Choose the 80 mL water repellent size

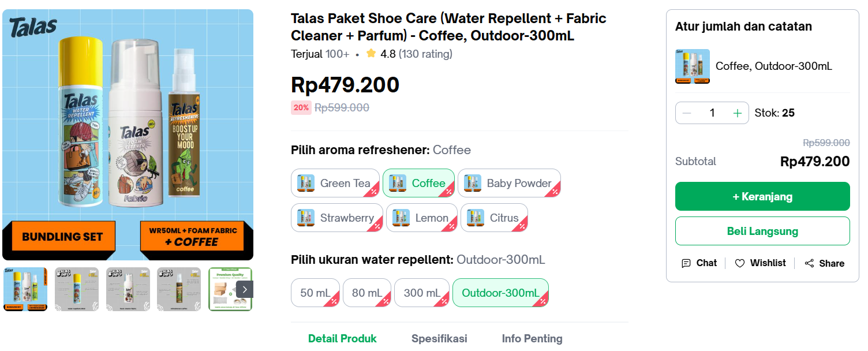point(367,293)
